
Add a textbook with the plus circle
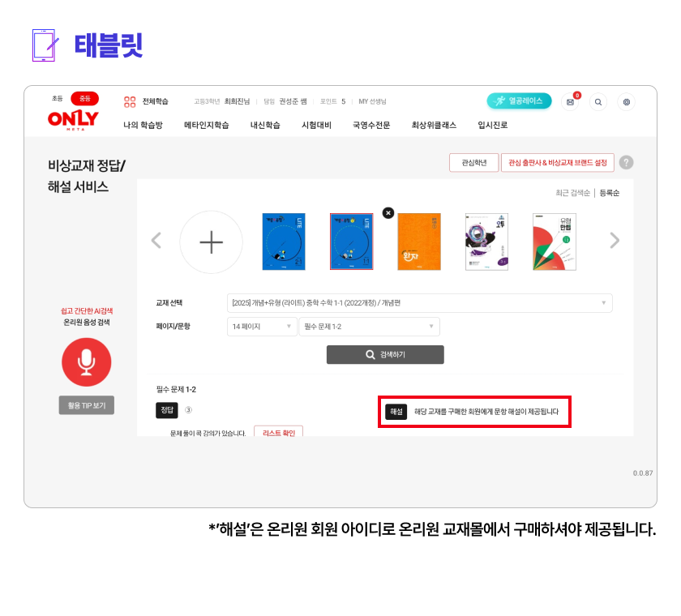[x=211, y=242]
